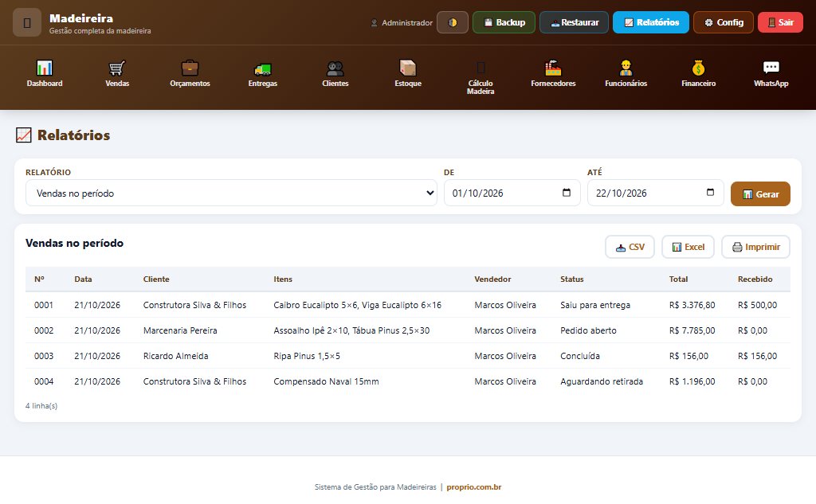The image size is (816, 504).
Task: Click the Sair logout button
Action: pos(781,22)
